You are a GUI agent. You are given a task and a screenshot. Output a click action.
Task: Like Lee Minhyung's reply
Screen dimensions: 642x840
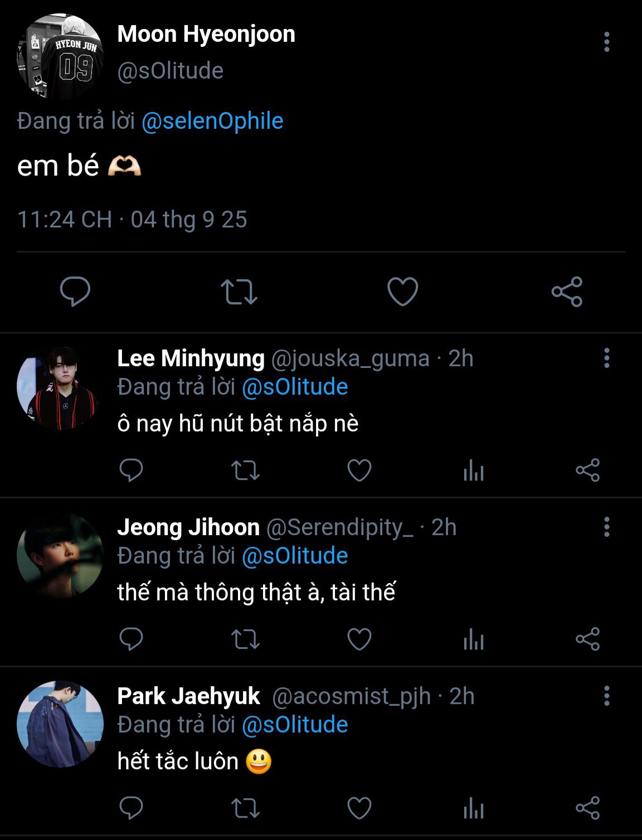pos(359,470)
